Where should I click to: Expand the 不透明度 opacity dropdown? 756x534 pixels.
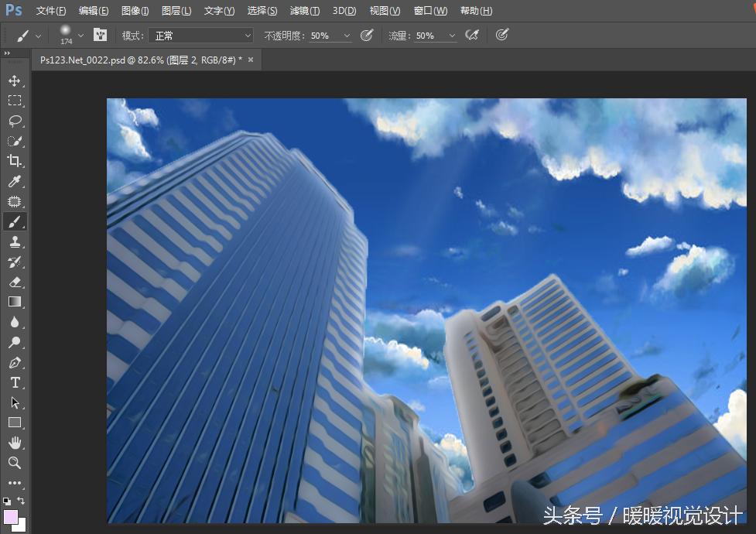(346, 35)
